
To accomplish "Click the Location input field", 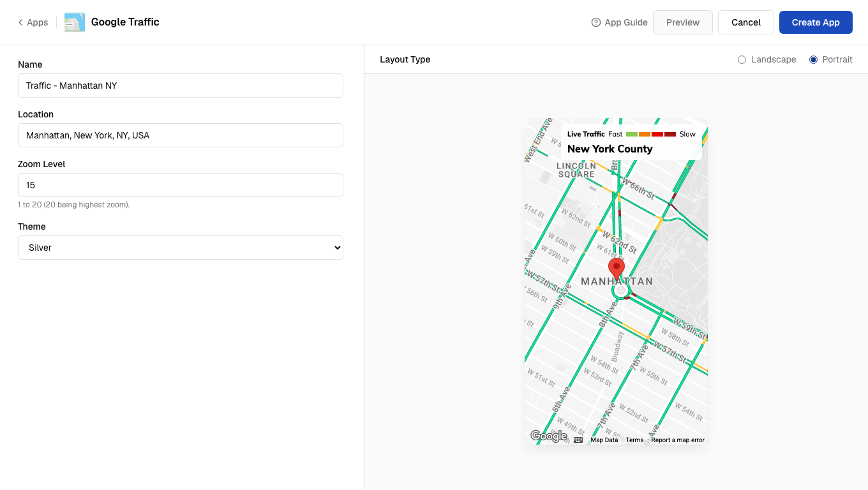I will tap(181, 135).
